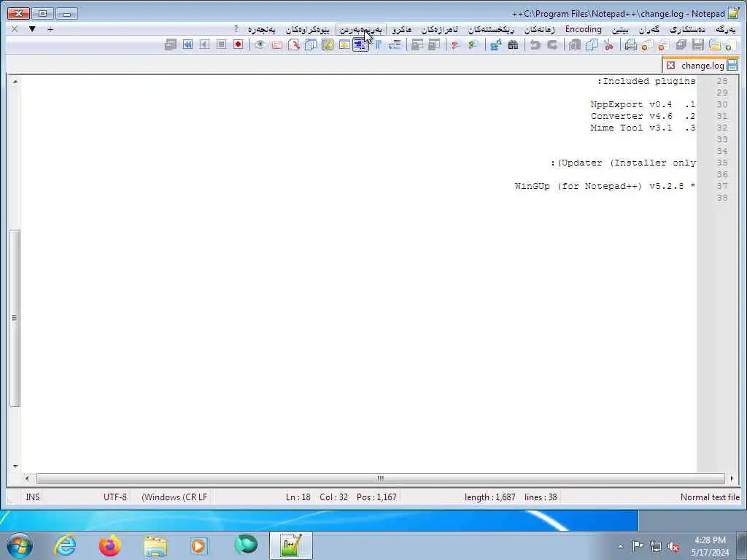Click the Save All toolbar icon
The height and width of the screenshot is (560, 747).
tap(681, 45)
